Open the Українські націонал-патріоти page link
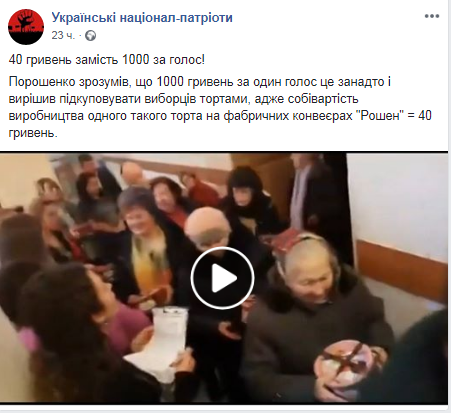The height and width of the screenshot is (413, 451). point(142,17)
